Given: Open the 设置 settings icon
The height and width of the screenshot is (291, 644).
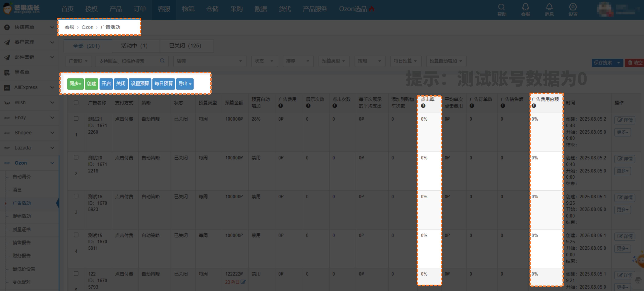Looking at the screenshot, I should [573, 7].
